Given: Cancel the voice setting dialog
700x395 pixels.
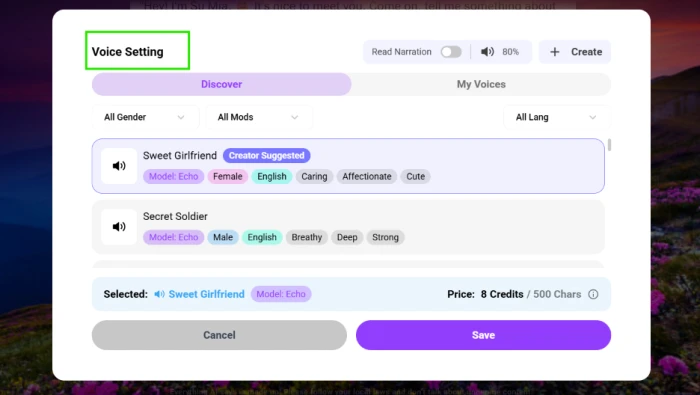Looking at the screenshot, I should 219,335.
